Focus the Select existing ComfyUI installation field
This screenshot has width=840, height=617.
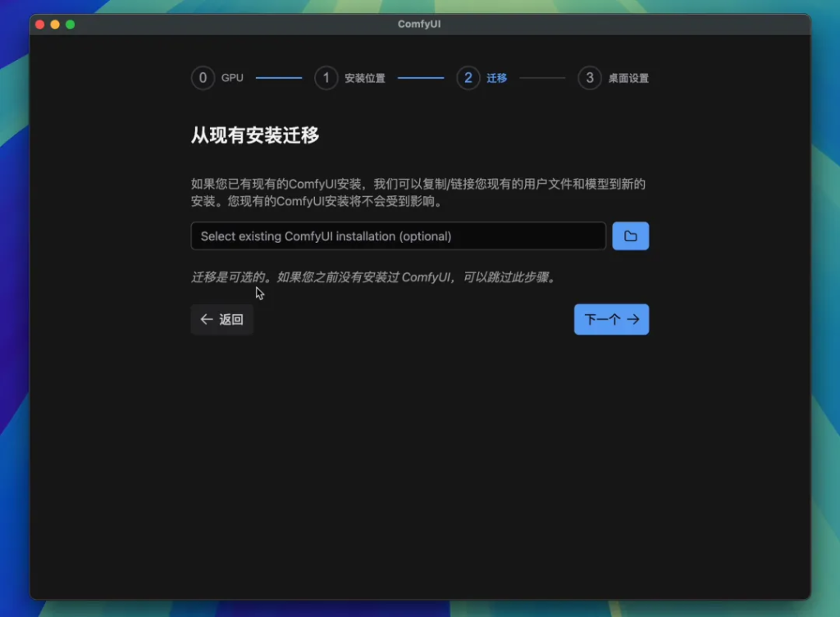coord(398,235)
